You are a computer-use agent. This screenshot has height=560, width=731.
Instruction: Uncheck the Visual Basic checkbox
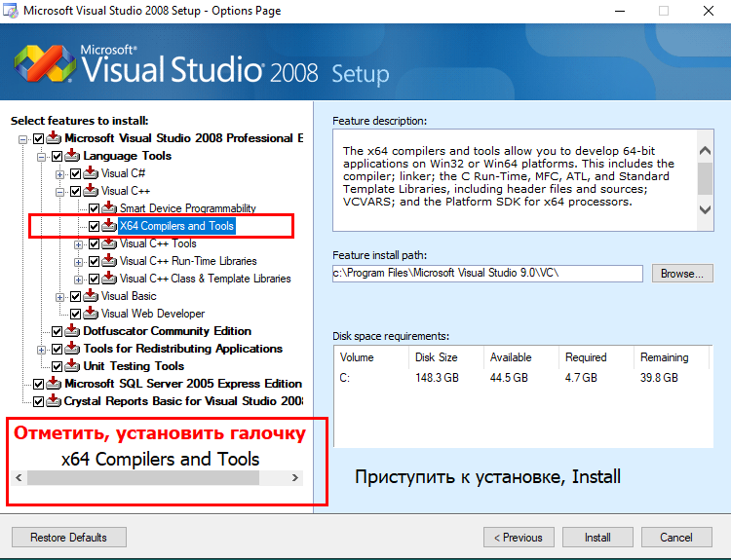75,297
